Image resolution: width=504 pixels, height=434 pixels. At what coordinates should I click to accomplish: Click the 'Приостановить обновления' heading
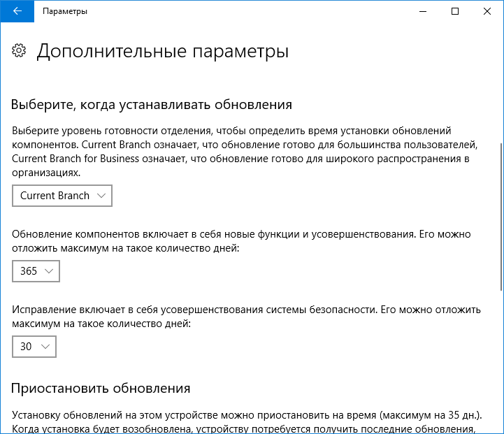tap(101, 389)
